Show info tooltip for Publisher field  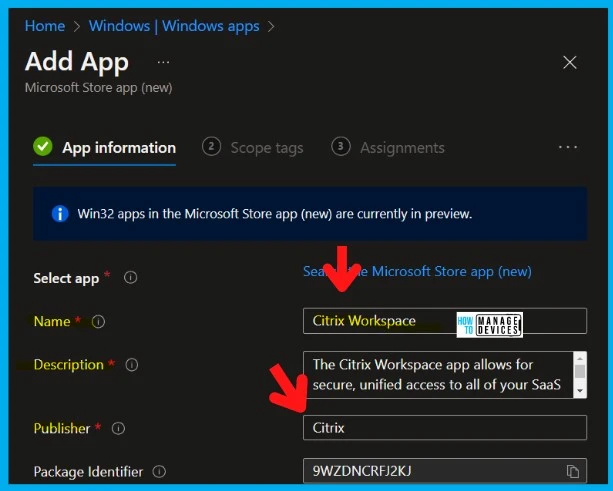tap(118, 428)
